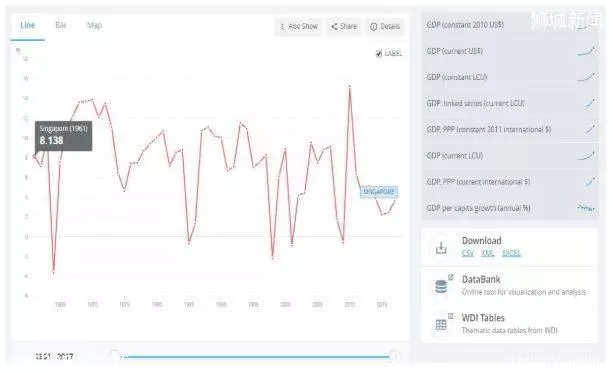Click sparkline for GDP per capita growth
613x373 pixels.
[586, 208]
